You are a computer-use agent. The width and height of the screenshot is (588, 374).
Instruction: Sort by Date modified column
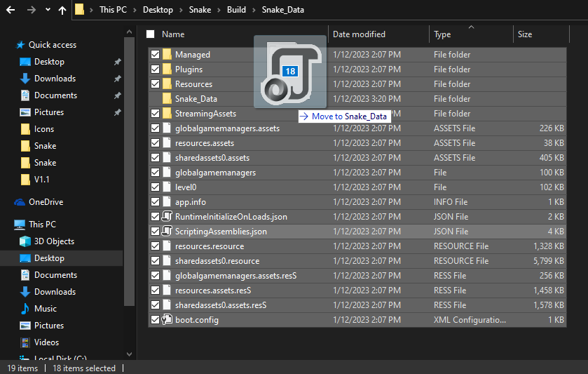(359, 34)
